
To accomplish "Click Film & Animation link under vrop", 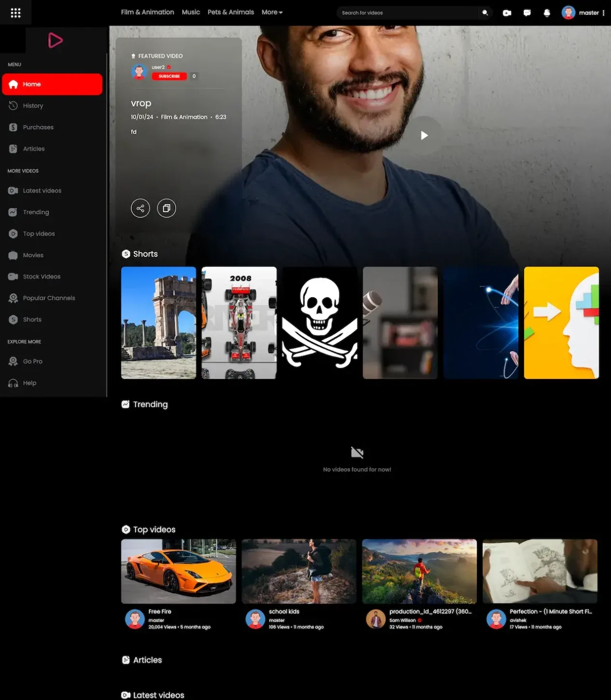I will point(184,117).
